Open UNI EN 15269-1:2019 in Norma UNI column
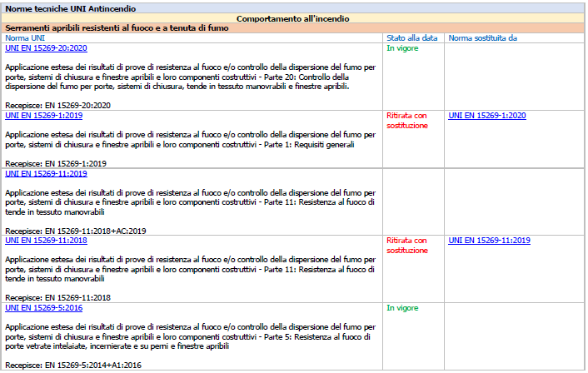 [44, 116]
